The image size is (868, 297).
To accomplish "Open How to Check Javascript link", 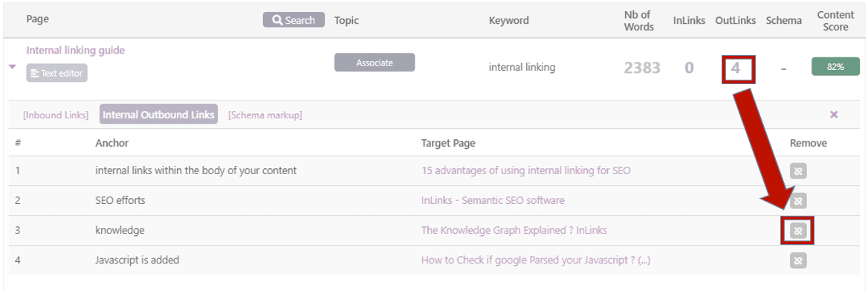I will tap(535, 260).
